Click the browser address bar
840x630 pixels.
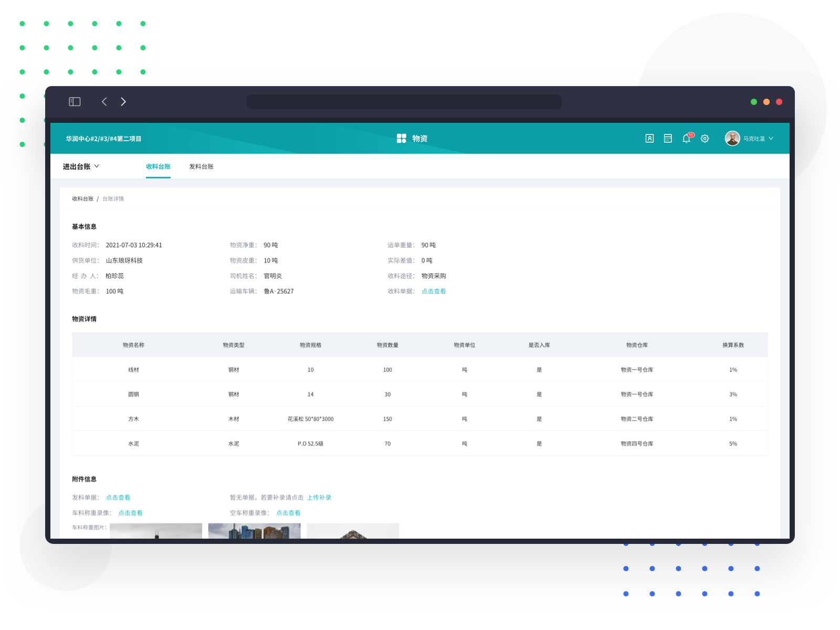click(404, 102)
